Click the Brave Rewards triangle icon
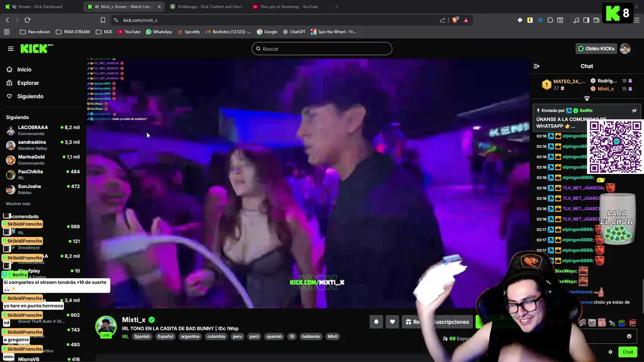Image resolution: width=644 pixels, height=362 pixels. click(x=466, y=20)
